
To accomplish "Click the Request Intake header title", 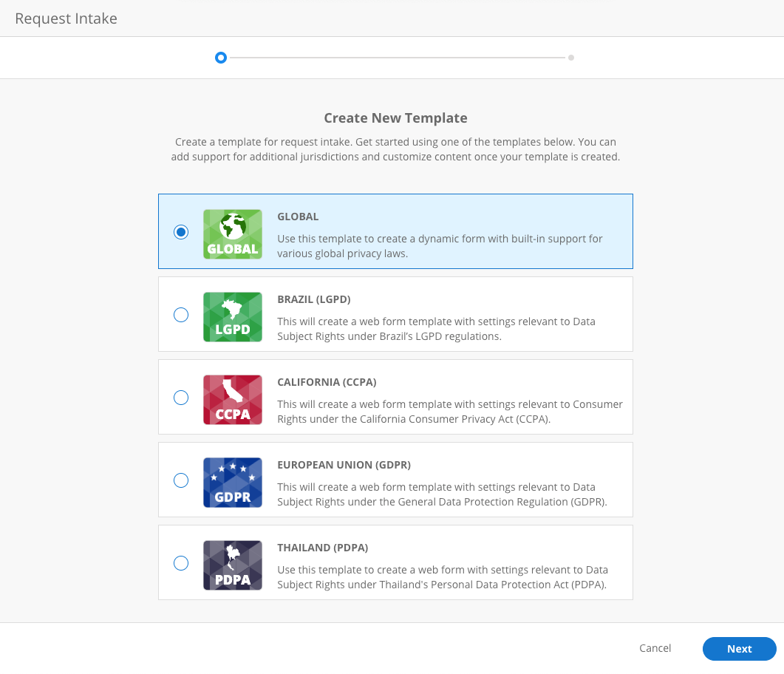I will (x=66, y=18).
